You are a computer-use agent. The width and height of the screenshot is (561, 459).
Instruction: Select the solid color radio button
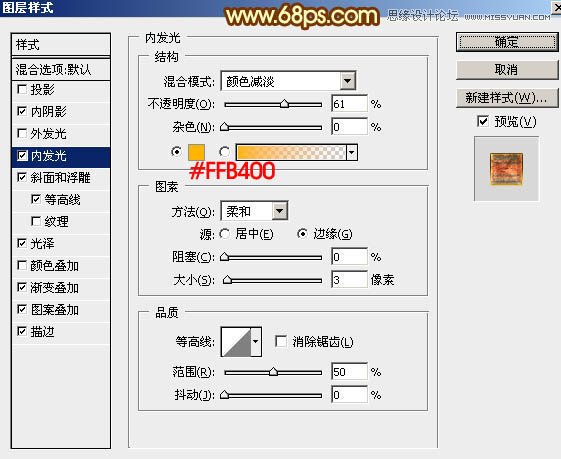point(176,152)
